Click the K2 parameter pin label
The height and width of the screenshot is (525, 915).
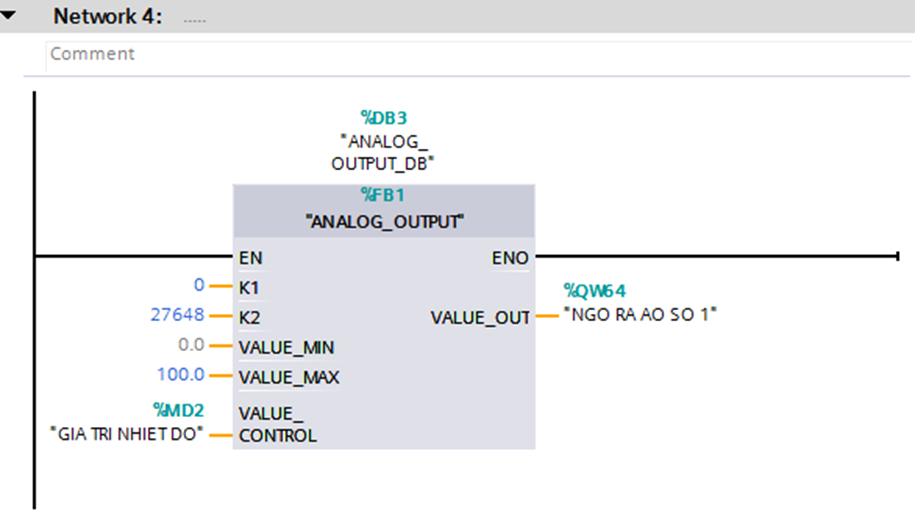249,316
